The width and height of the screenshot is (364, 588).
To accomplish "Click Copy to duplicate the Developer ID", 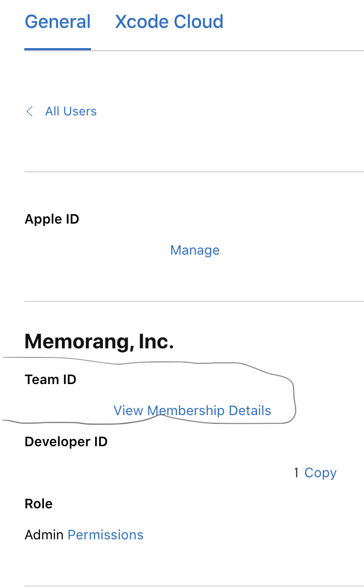I will tap(320, 473).
